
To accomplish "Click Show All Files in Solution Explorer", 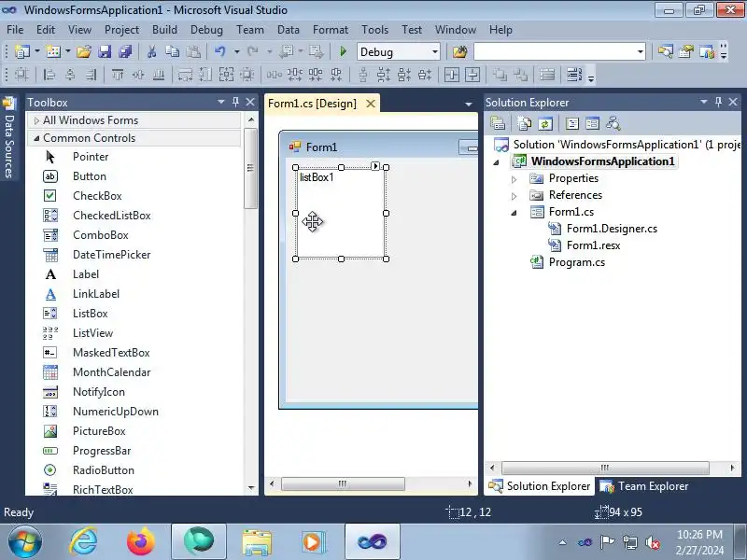I will (x=525, y=124).
